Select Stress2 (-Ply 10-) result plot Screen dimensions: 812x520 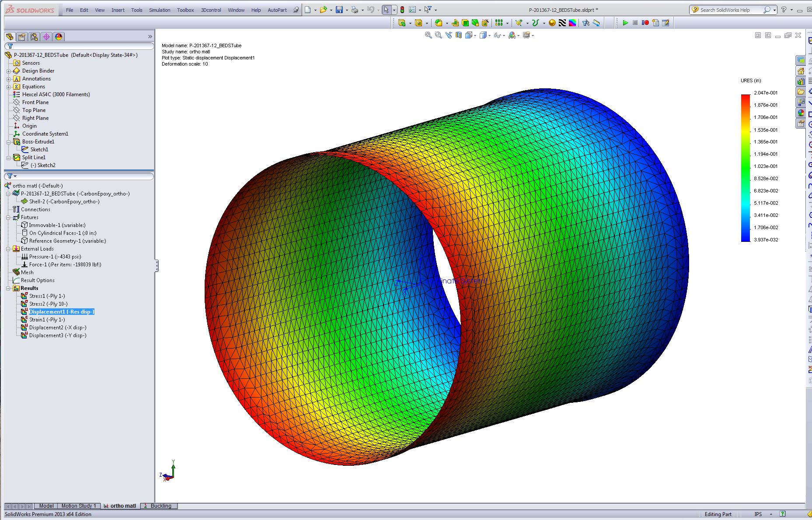[48, 304]
